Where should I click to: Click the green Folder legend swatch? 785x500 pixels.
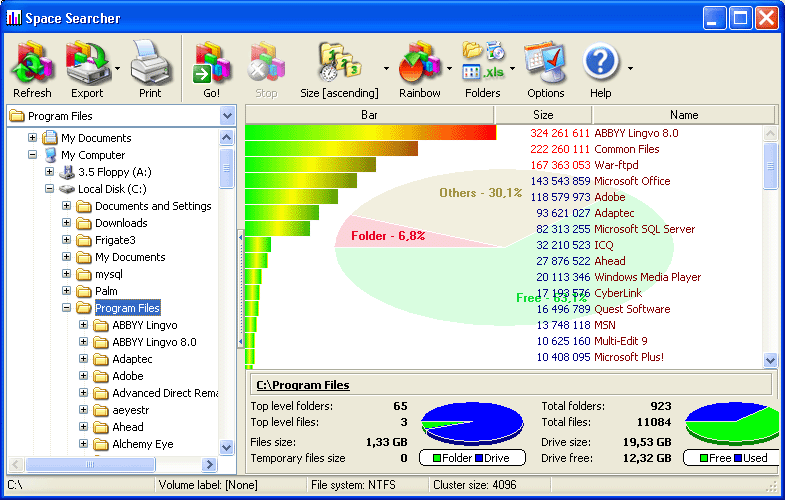click(437, 458)
